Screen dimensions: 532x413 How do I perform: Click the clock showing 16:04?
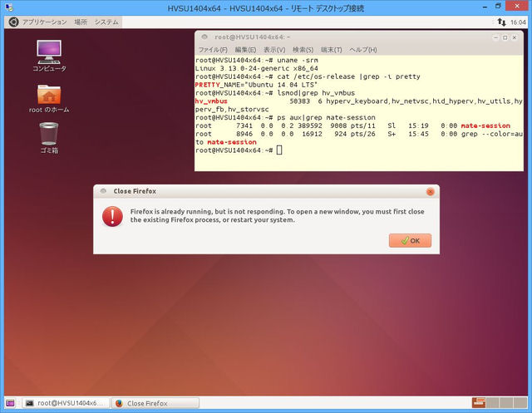coord(518,22)
